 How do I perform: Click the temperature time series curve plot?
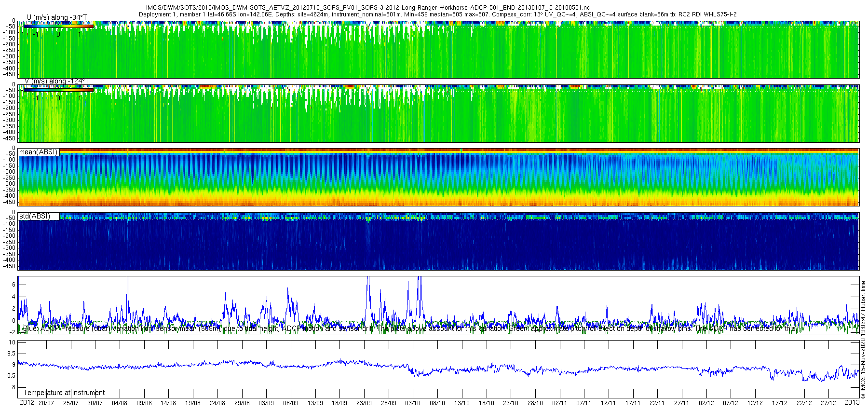(438, 369)
